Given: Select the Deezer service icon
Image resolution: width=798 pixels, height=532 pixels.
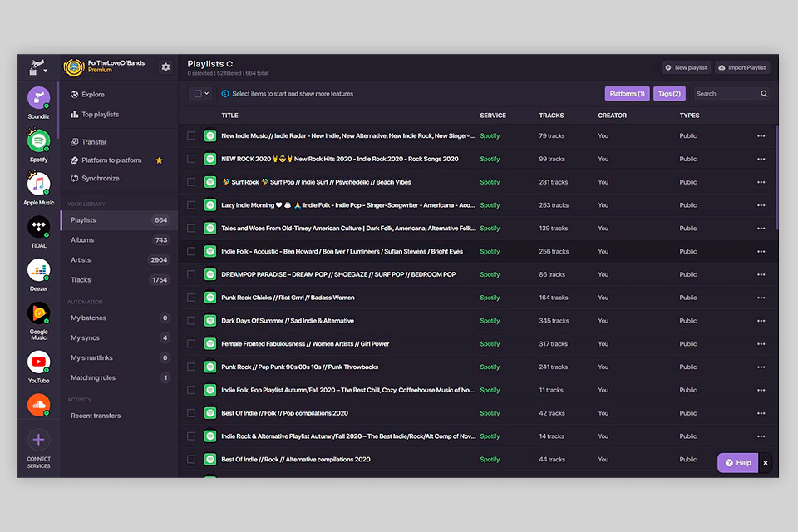Looking at the screenshot, I should pyautogui.click(x=39, y=270).
